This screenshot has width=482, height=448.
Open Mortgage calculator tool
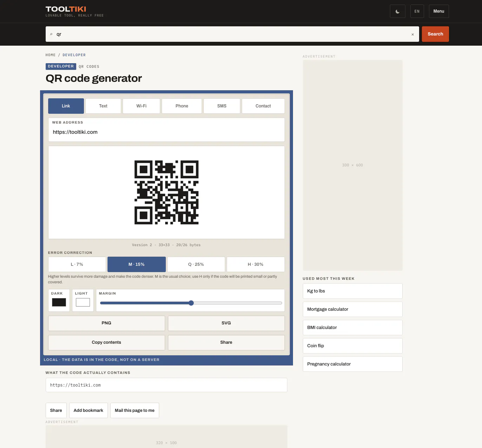click(x=352, y=309)
